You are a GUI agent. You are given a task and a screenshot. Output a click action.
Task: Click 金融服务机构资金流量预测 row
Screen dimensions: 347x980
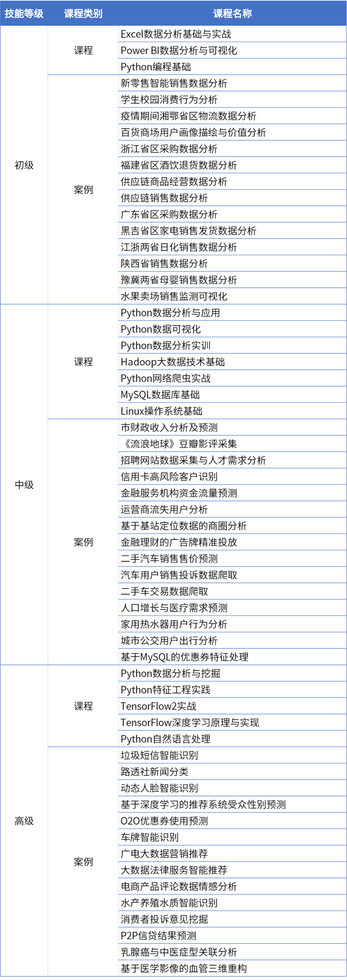(x=232, y=493)
